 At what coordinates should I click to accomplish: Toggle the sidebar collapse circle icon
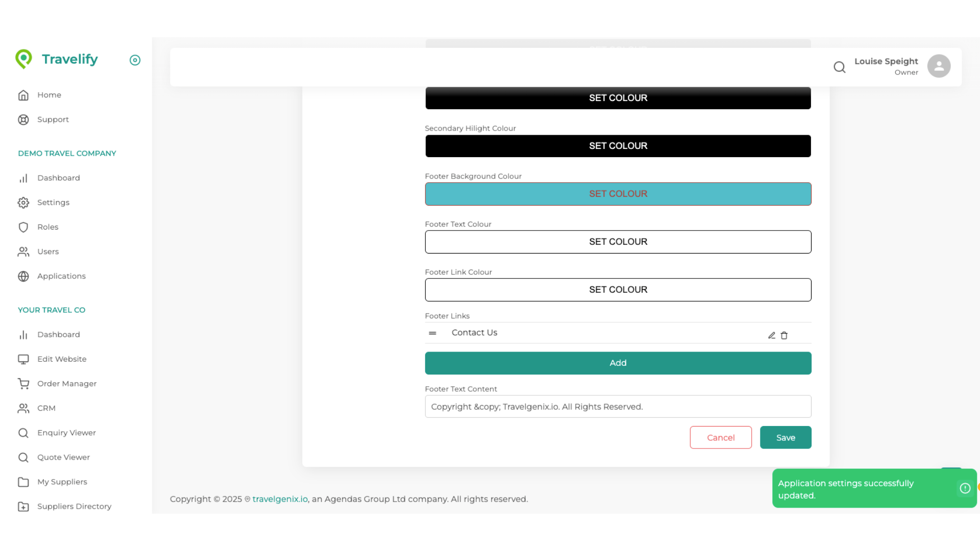coord(135,60)
